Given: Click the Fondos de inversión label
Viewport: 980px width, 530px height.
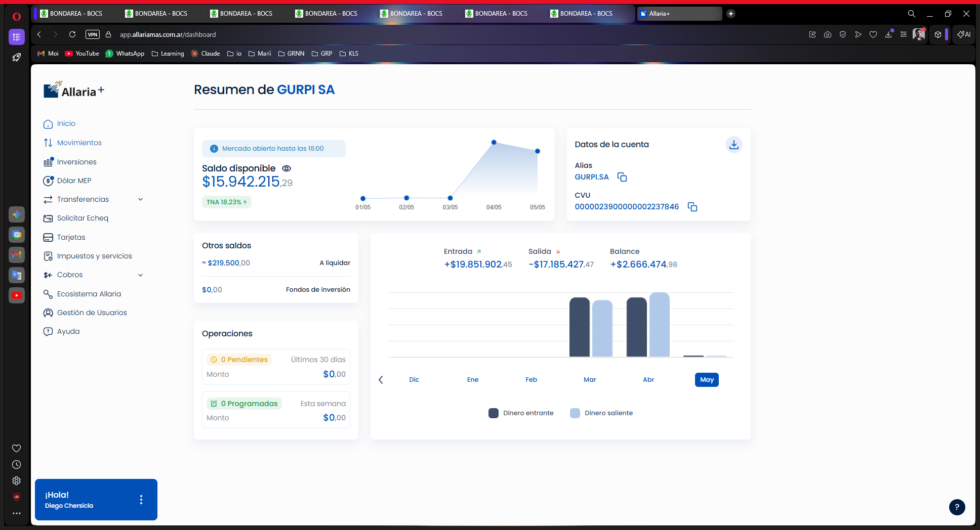Looking at the screenshot, I should coord(318,290).
